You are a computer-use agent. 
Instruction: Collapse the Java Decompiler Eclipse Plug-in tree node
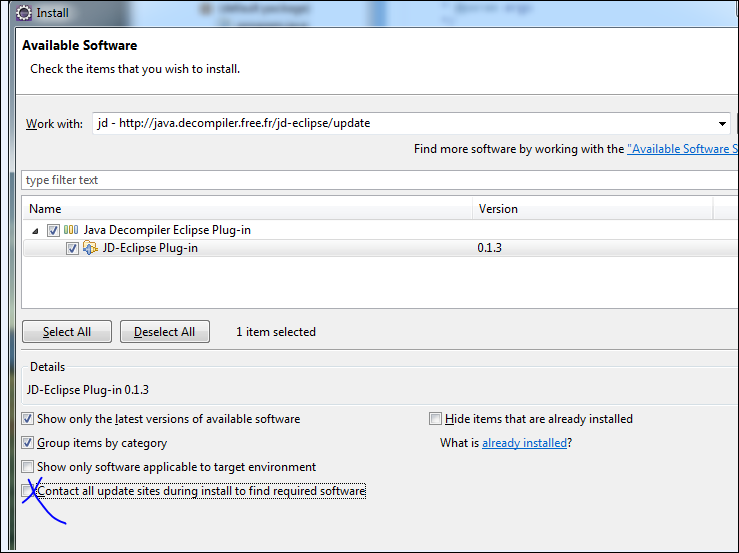35,231
